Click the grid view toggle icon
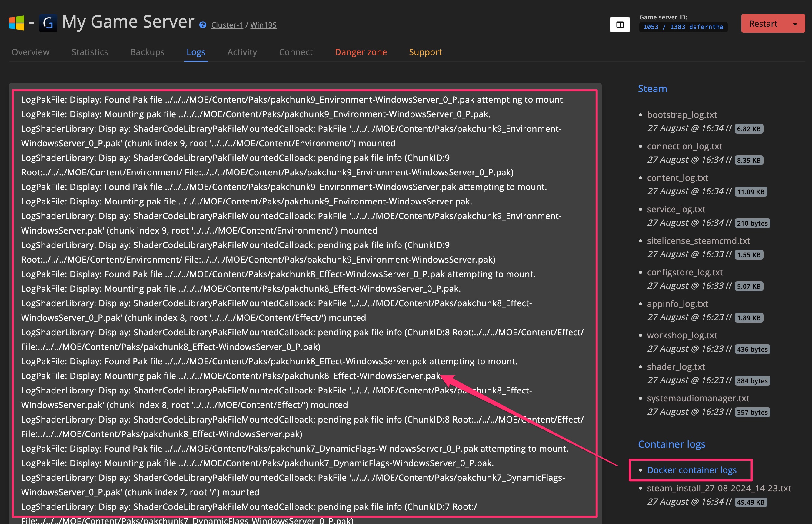This screenshot has height=524, width=812. [620, 24]
